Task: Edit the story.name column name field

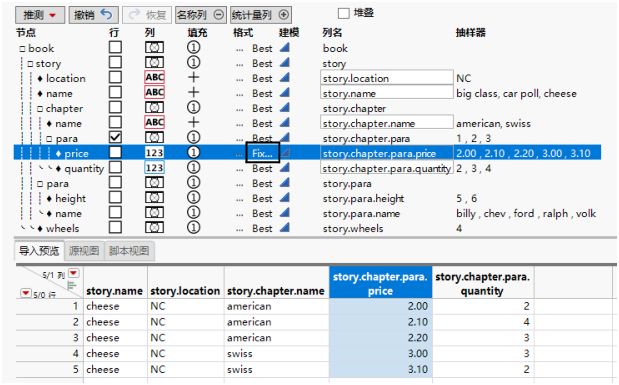Action: pos(387,93)
